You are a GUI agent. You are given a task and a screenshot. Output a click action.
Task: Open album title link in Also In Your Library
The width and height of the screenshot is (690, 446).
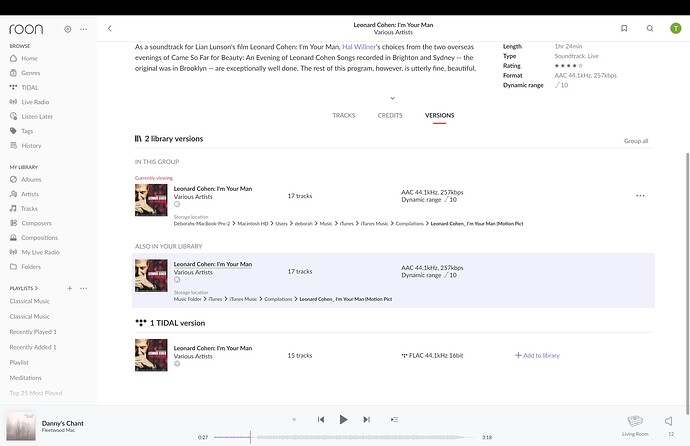[x=213, y=264]
